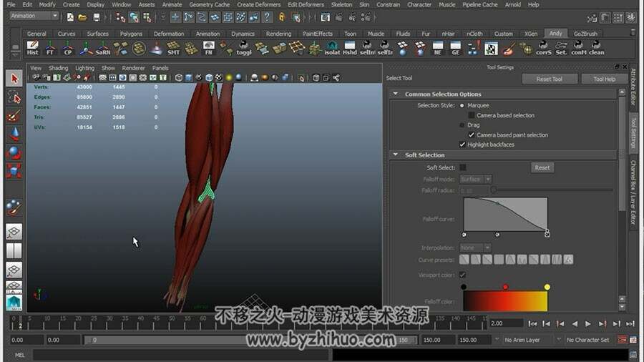Click the FT shelf button
Image resolution: width=644 pixels, height=362 pixels.
[50, 48]
